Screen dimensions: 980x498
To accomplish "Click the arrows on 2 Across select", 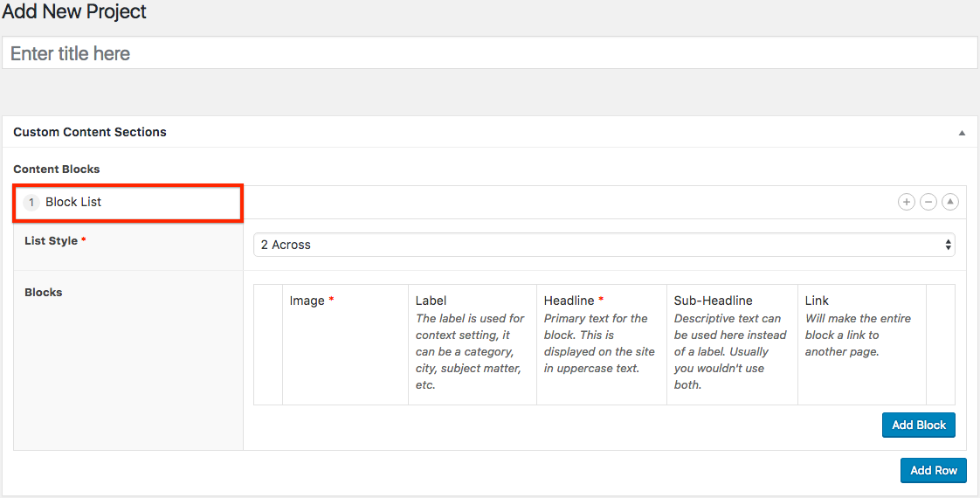I will tap(948, 245).
